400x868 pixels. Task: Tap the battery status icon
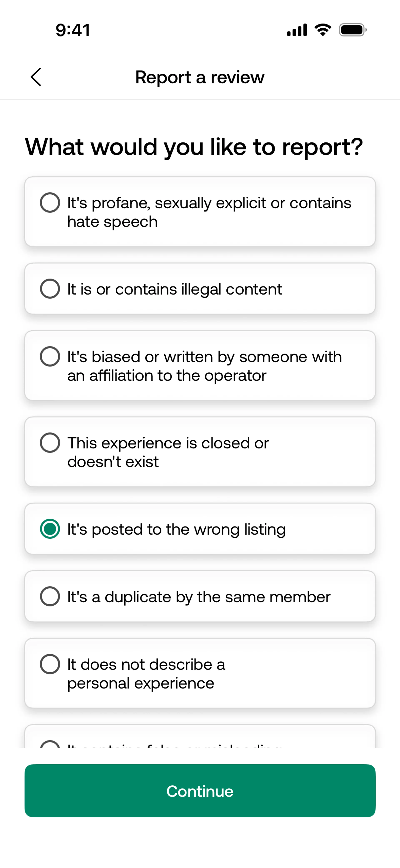352,30
